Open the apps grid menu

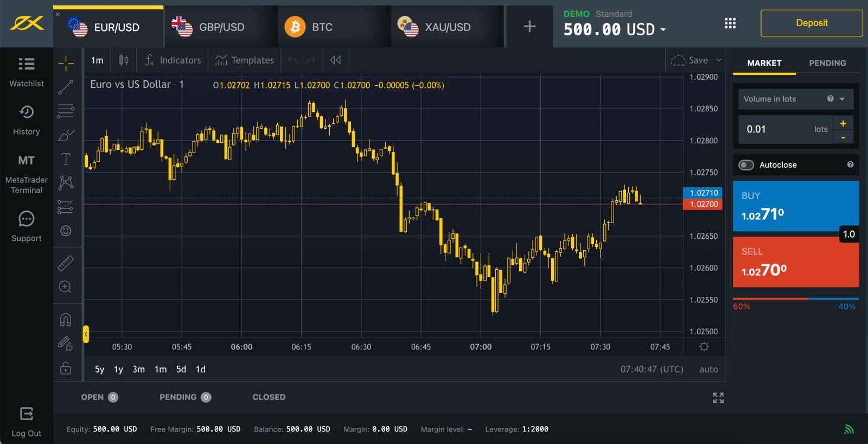tap(730, 23)
